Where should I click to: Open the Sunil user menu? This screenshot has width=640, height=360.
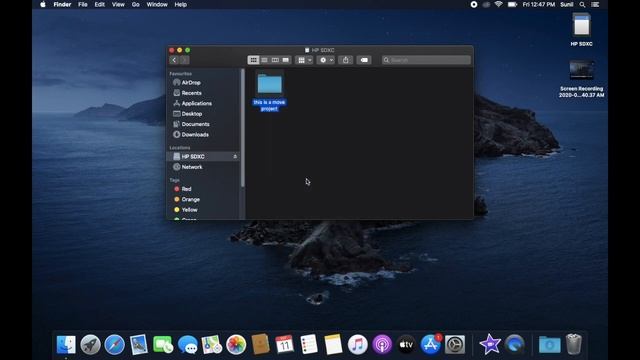click(x=567, y=4)
